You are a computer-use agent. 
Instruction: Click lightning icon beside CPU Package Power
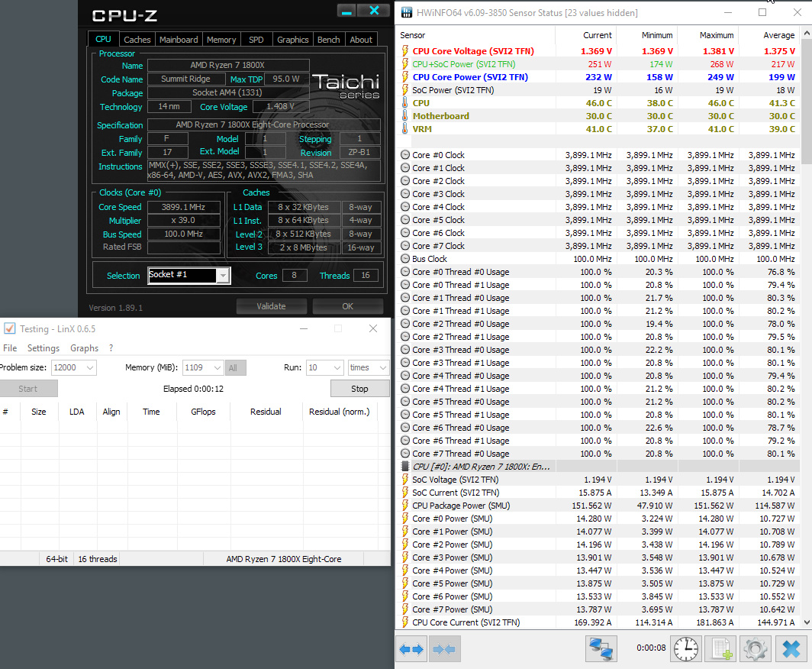(405, 506)
